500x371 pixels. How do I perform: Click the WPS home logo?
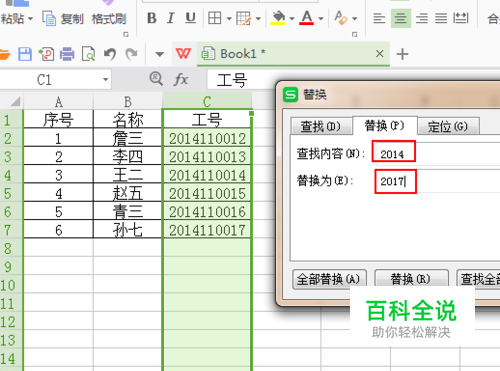pyautogui.click(x=183, y=54)
